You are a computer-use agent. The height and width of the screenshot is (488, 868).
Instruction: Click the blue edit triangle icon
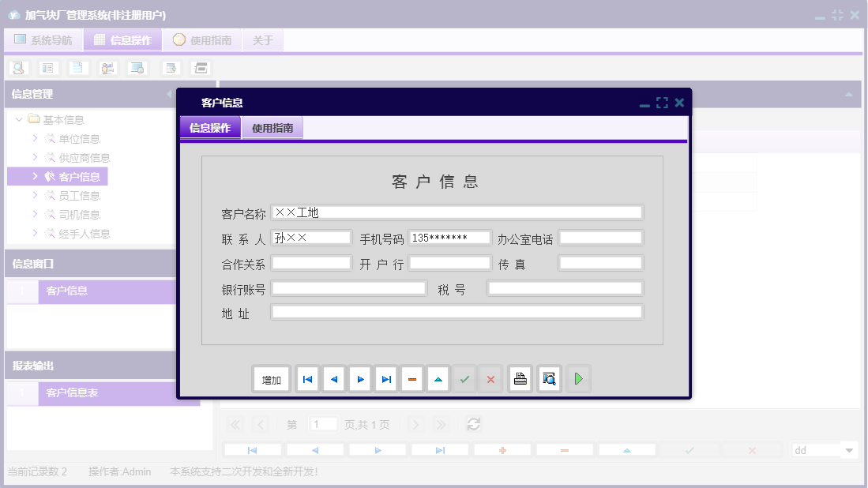pos(438,379)
